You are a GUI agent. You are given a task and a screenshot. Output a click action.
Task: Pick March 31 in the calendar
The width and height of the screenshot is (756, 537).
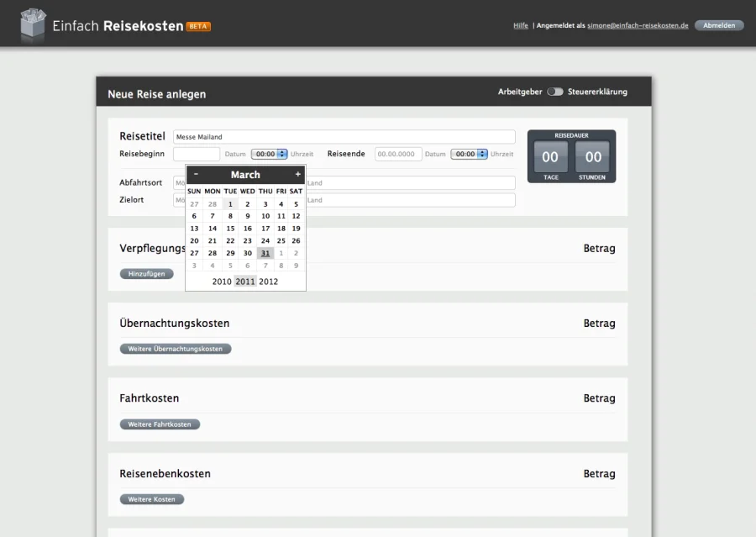point(265,253)
